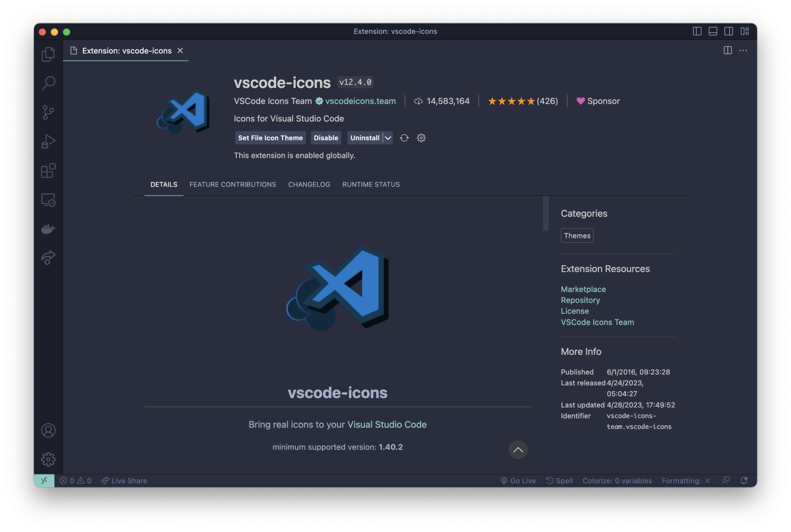The image size is (791, 532).
Task: Click the Split Editor Right icon
Action: 728,50
